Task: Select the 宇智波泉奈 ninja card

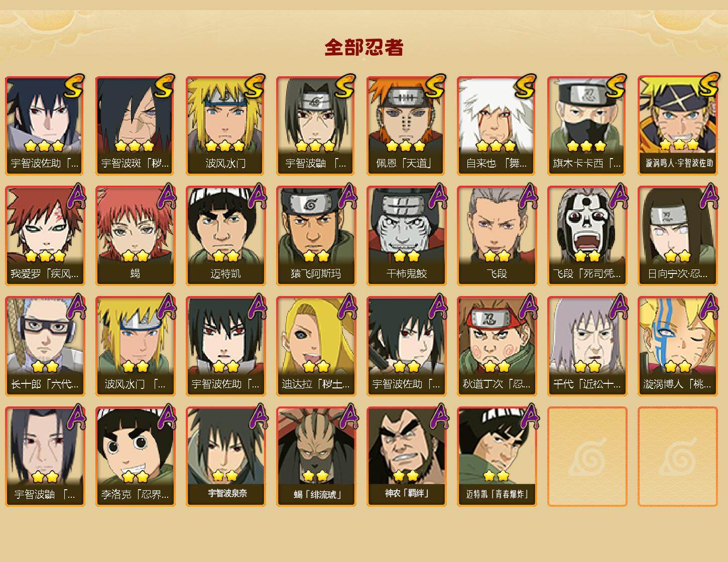Action: [x=225, y=457]
